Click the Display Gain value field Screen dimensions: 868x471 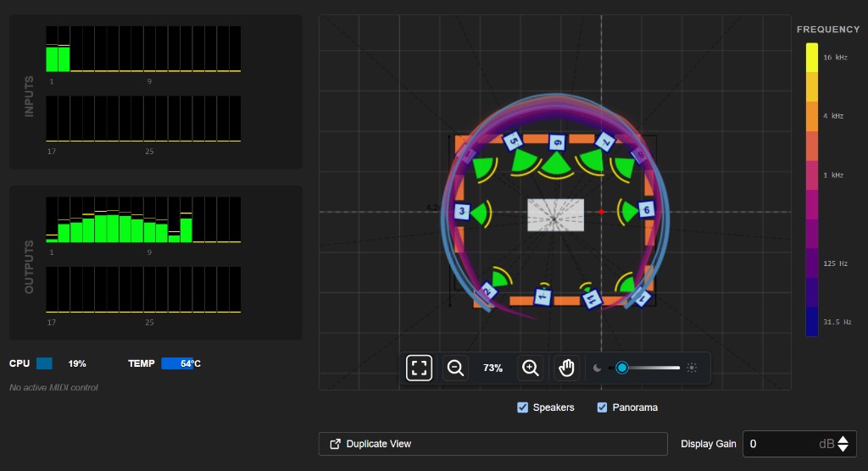799,444
